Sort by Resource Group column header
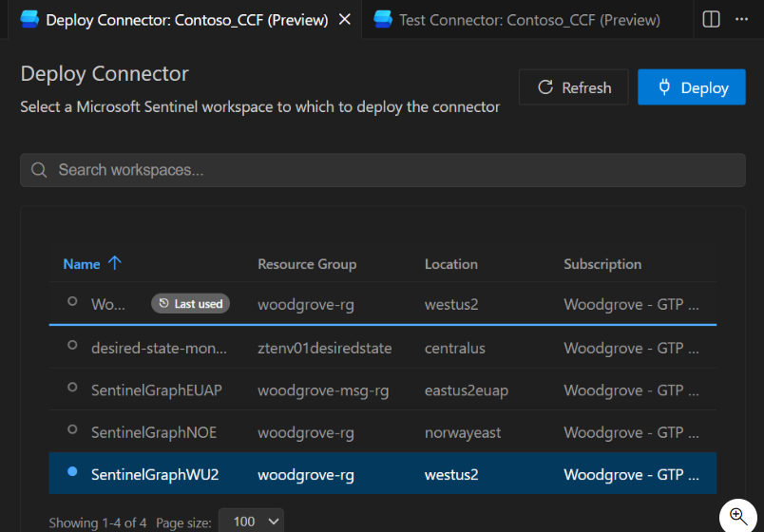 pos(307,264)
